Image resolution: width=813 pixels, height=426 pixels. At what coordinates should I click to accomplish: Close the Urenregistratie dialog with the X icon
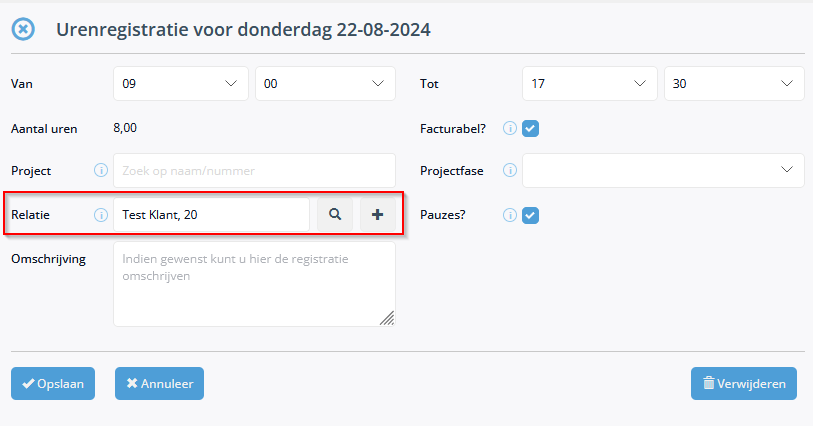point(23,29)
